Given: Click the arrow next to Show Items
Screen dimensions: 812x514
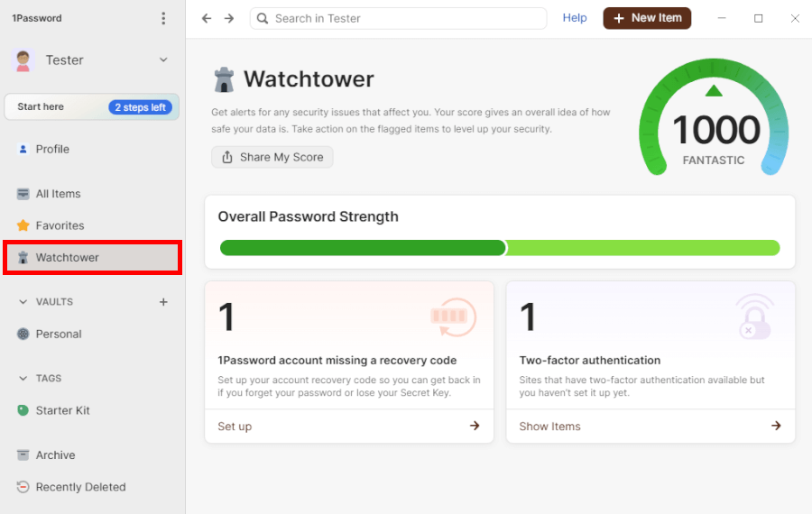Looking at the screenshot, I should 776,426.
